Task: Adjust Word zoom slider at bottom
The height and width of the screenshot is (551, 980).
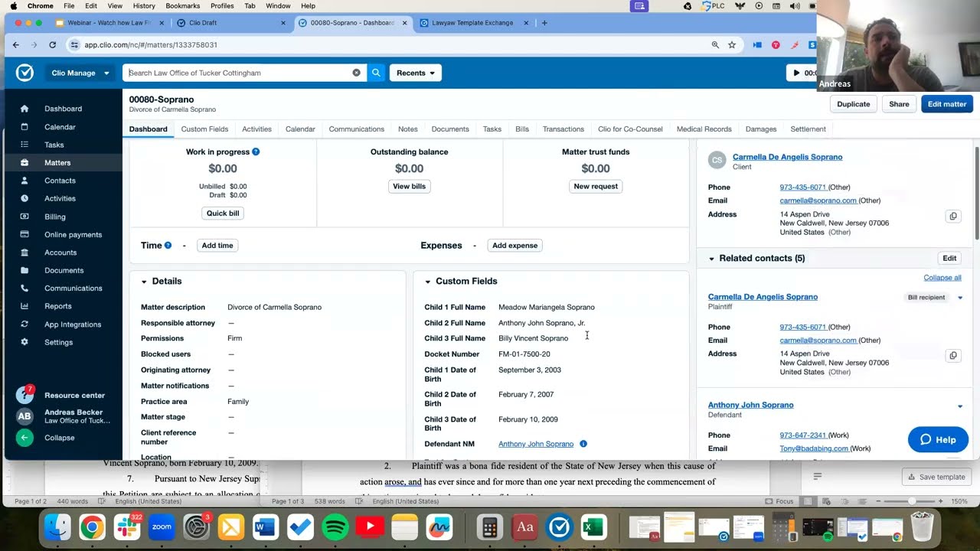Action: coord(911,501)
